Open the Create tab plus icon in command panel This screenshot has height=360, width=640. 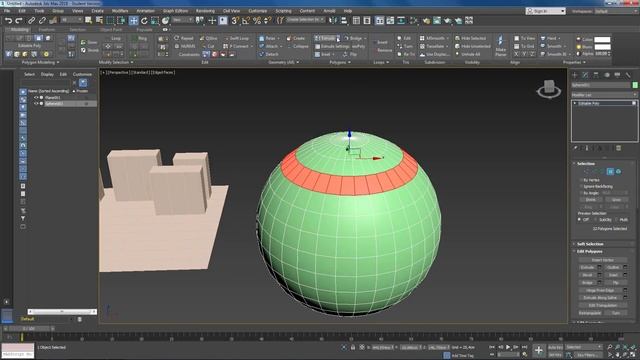point(575,75)
